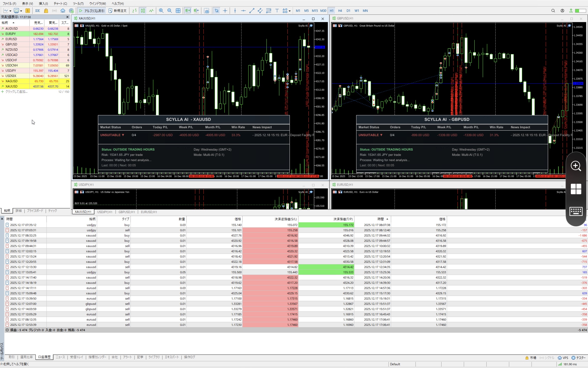The image size is (588, 368).
Task: Open the objects shapes dropdown arrow
Action: point(290,11)
